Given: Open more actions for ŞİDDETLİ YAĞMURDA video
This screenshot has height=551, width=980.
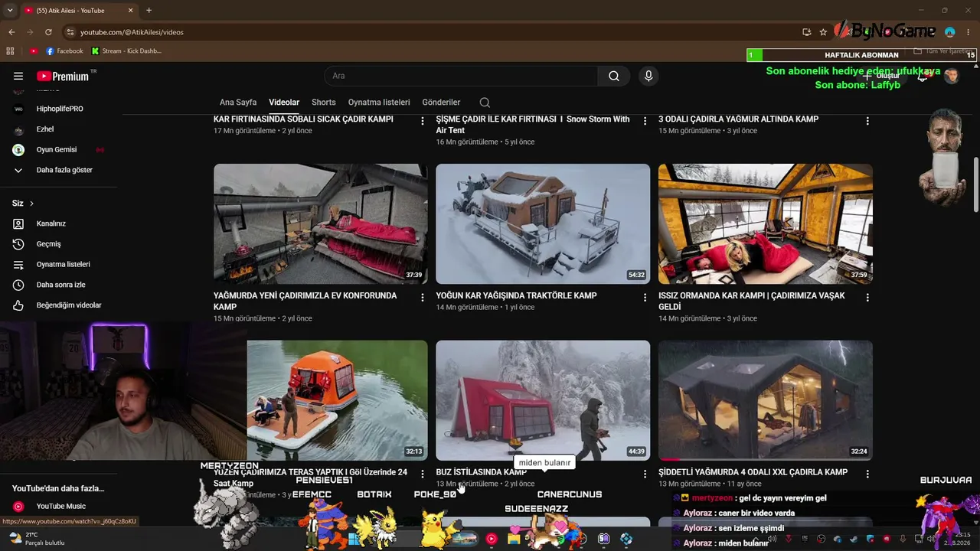Looking at the screenshot, I should (867, 474).
